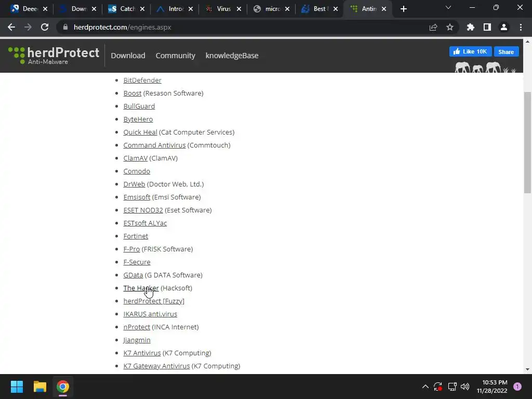Open the F-Secure link
The width and height of the screenshot is (532, 399).
coord(137,262)
